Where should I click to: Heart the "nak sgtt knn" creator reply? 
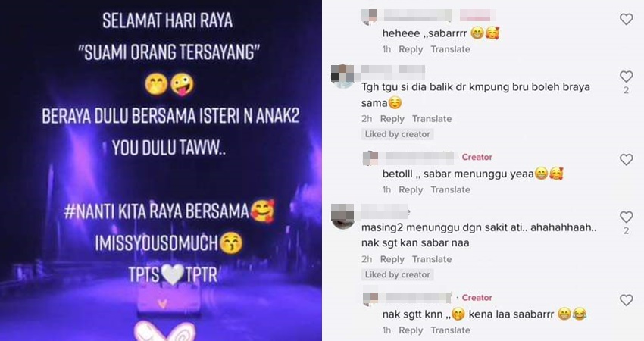[x=626, y=300]
